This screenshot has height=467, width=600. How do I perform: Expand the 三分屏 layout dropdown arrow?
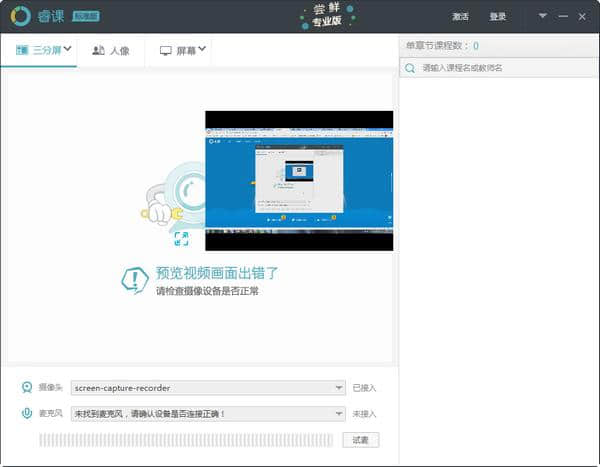tap(67, 49)
